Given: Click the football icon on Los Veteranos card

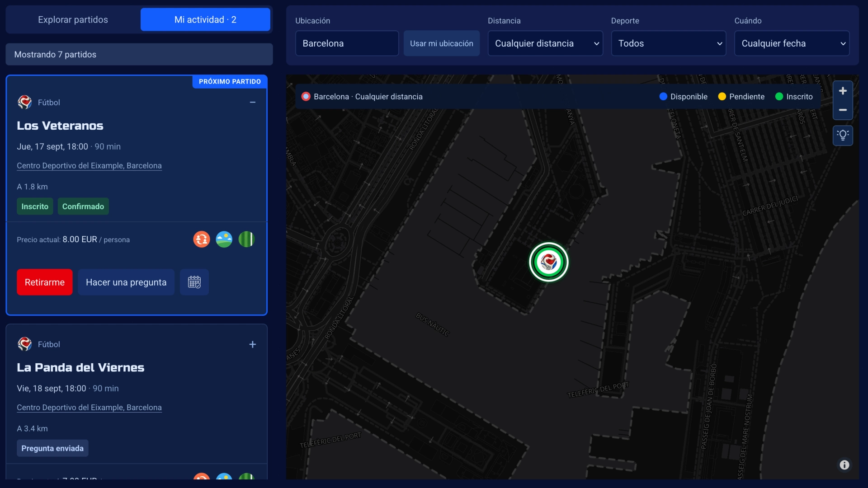Looking at the screenshot, I should click(25, 102).
